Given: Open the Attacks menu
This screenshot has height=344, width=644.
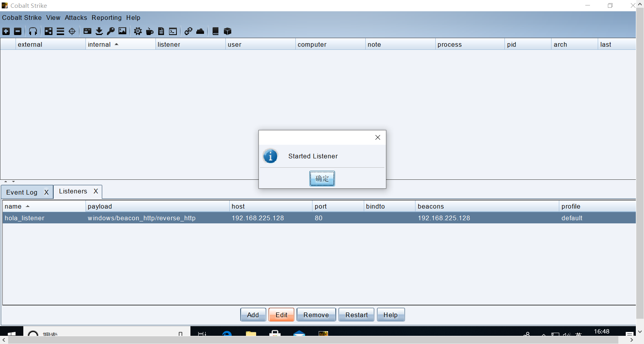Looking at the screenshot, I should tap(76, 18).
